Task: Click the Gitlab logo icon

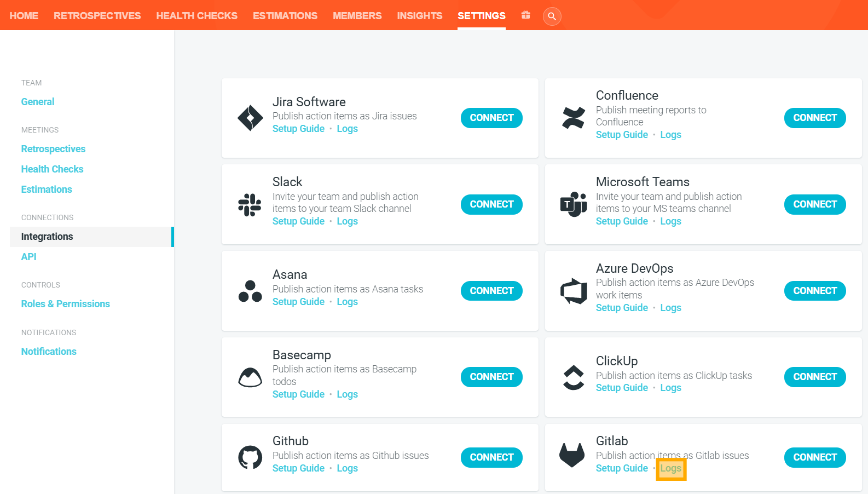Action: coord(572,455)
